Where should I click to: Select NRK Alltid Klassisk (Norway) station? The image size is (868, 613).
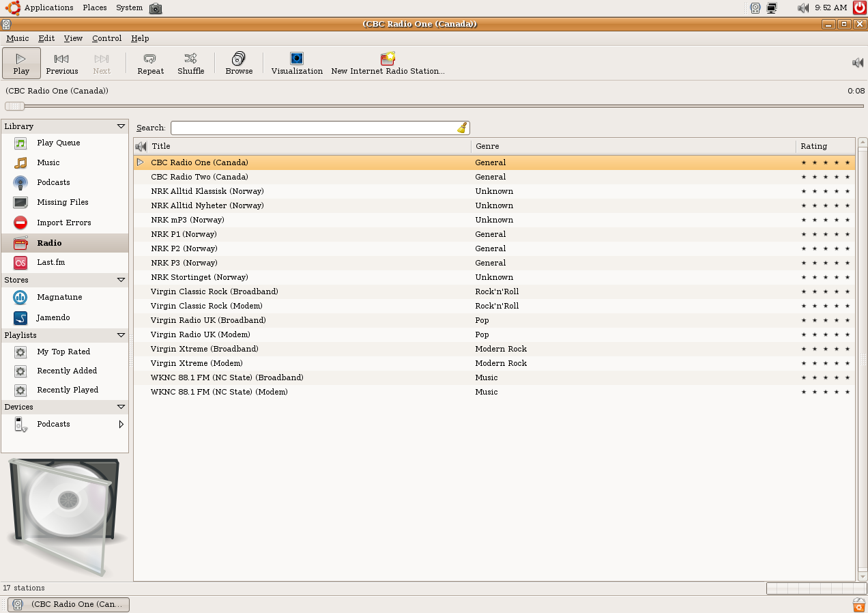click(494, 191)
